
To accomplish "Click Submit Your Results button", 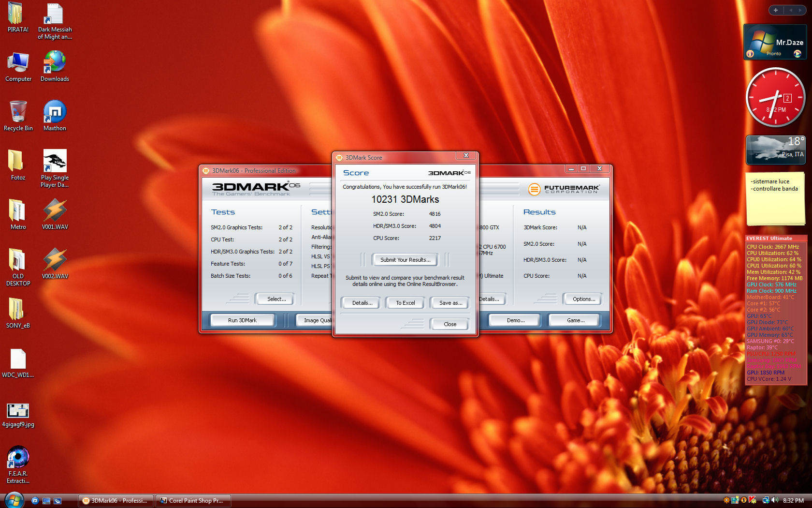I will click(405, 260).
